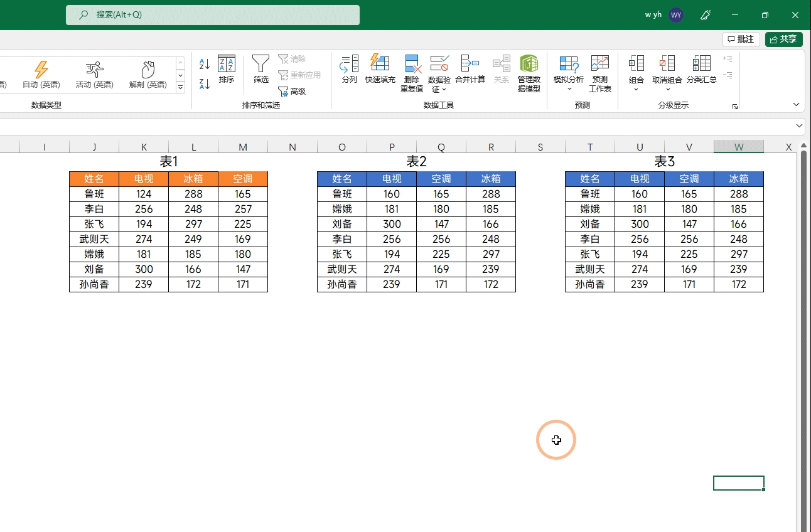Open Consolidate (合并计算)

[470, 70]
